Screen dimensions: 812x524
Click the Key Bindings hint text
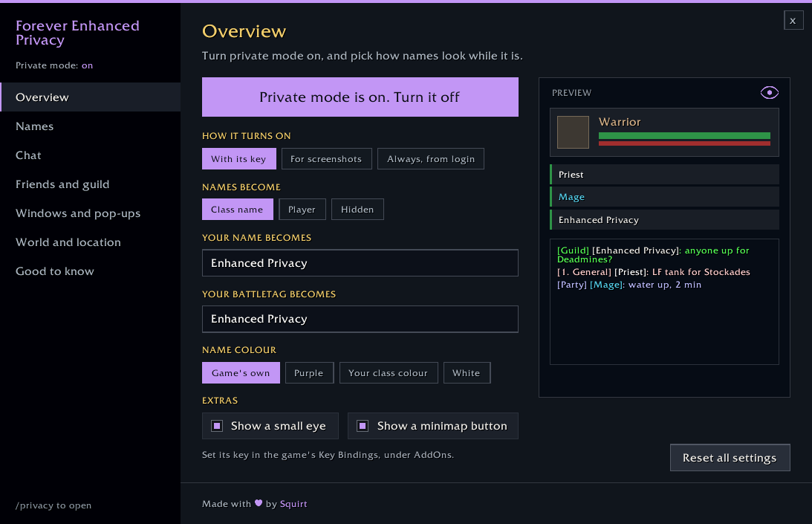pyautogui.click(x=328, y=455)
